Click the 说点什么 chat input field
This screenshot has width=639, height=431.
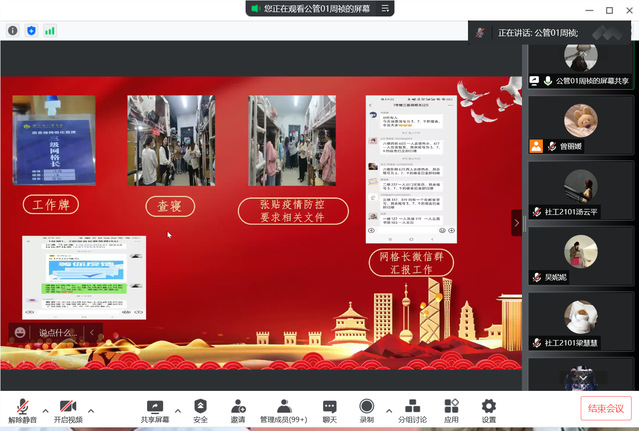pos(56,332)
